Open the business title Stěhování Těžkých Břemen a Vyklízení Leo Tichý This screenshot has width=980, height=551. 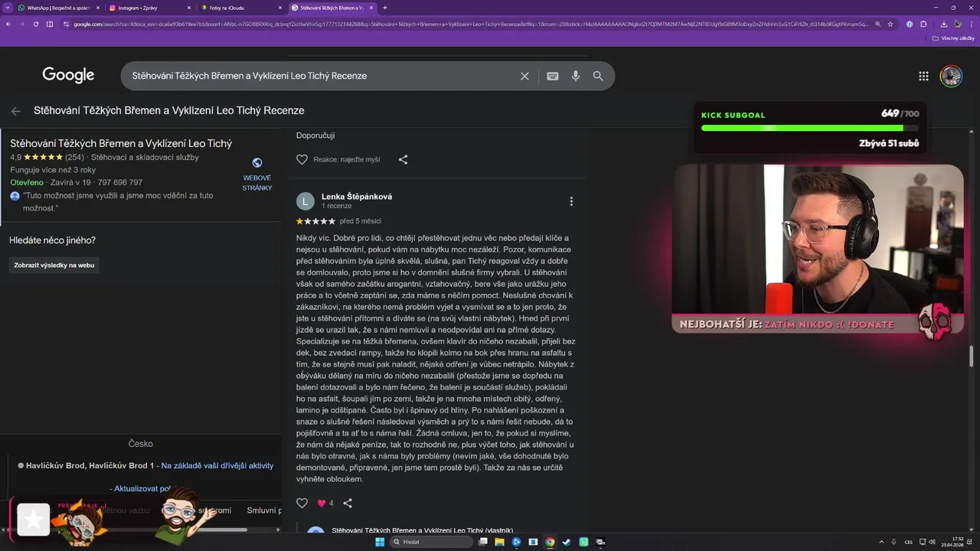coord(121,143)
